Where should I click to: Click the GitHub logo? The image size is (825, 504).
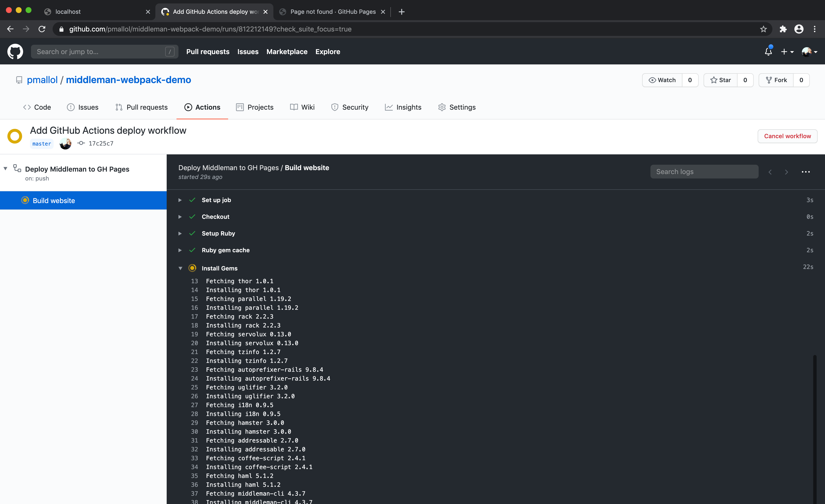click(15, 51)
